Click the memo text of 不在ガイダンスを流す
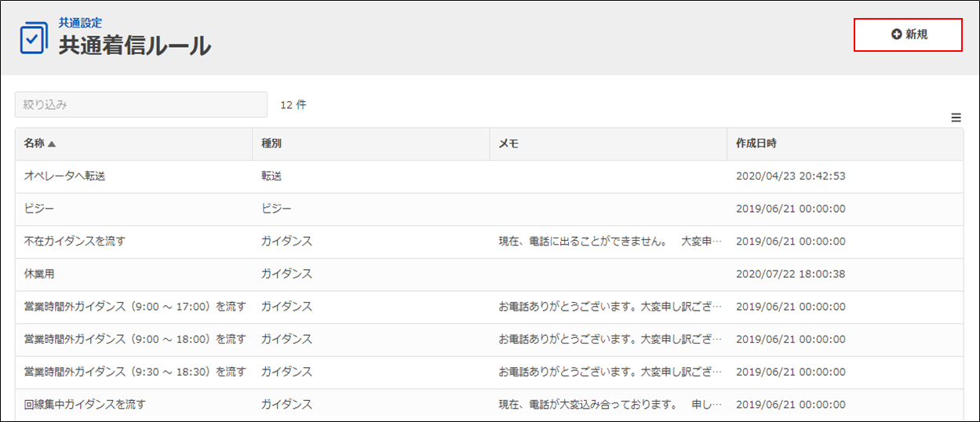 pos(609,242)
